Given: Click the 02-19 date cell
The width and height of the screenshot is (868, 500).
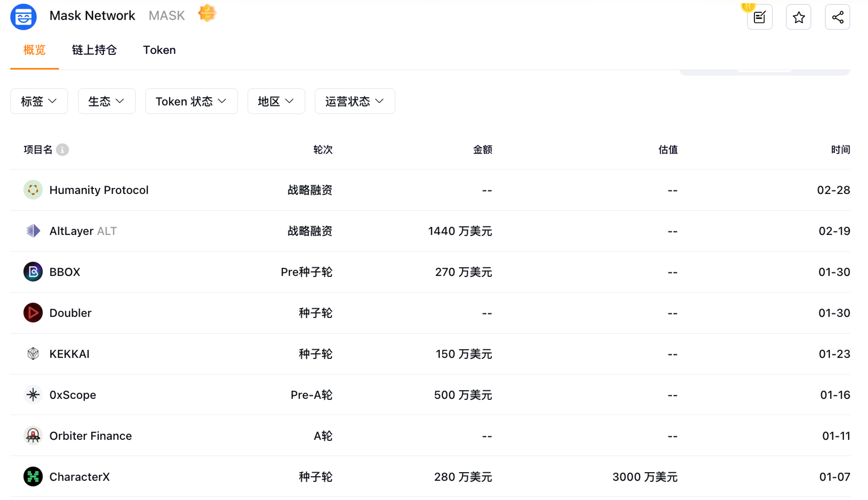Looking at the screenshot, I should 834,231.
